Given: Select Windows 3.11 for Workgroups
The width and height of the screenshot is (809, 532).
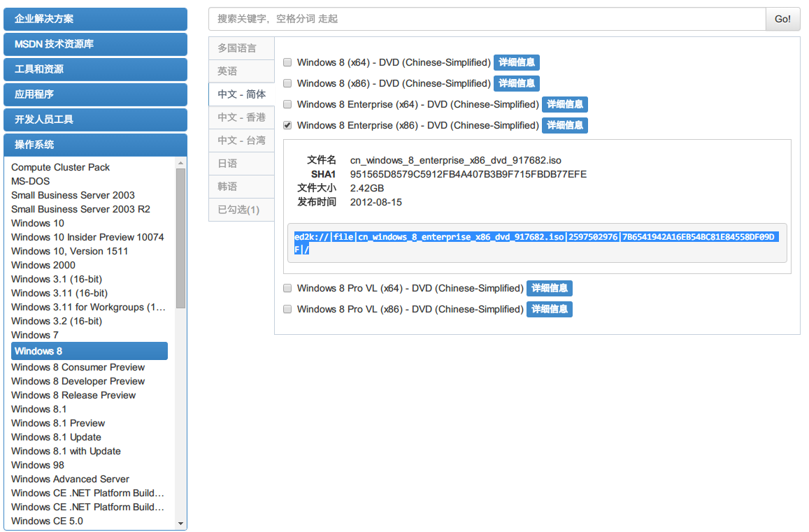Looking at the screenshot, I should tap(88, 307).
